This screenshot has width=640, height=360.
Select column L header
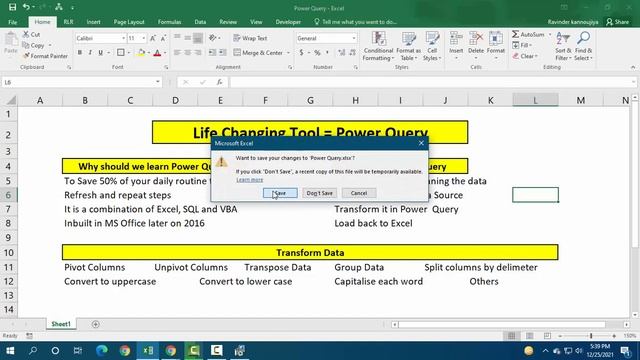pyautogui.click(x=535, y=100)
